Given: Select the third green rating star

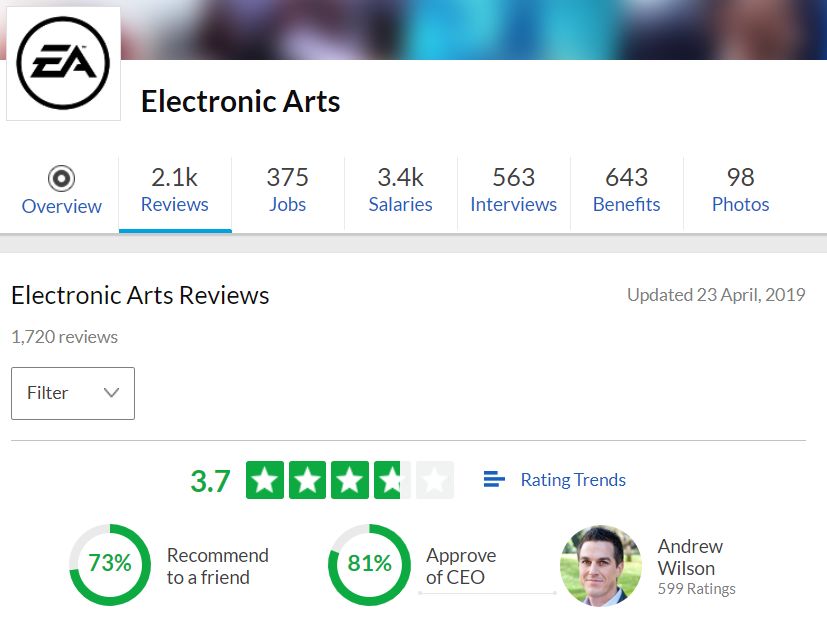Looking at the screenshot, I should pos(350,480).
